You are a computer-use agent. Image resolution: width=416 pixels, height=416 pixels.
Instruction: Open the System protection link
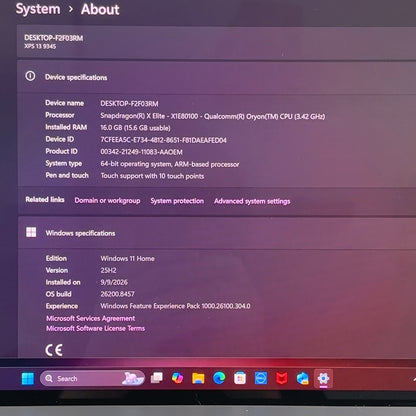pos(177,201)
